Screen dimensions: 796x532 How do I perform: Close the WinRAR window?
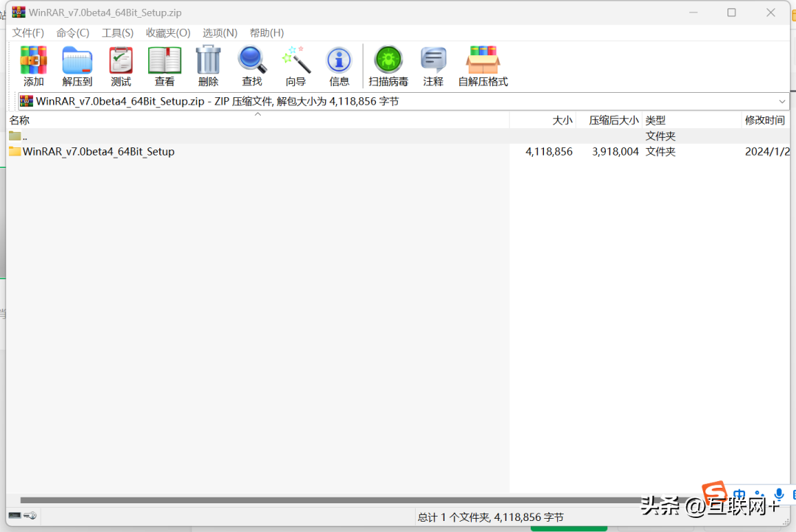771,13
